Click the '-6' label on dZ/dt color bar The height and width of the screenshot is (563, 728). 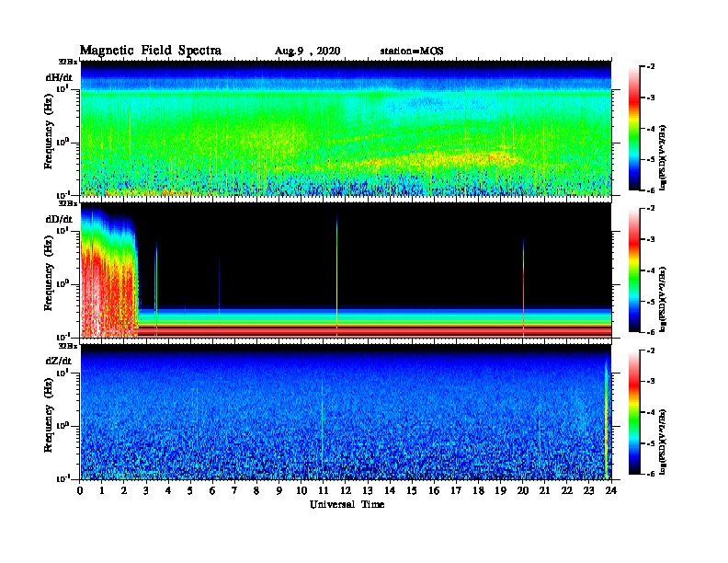click(650, 474)
